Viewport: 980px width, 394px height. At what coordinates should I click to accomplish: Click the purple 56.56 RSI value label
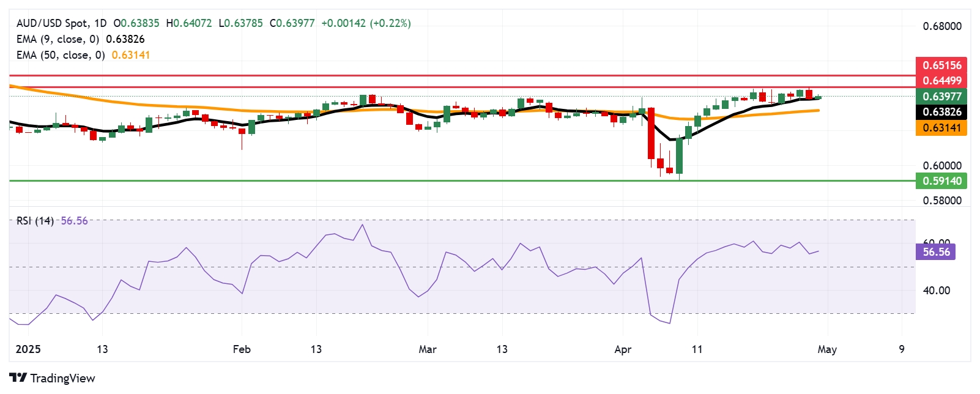pyautogui.click(x=936, y=252)
